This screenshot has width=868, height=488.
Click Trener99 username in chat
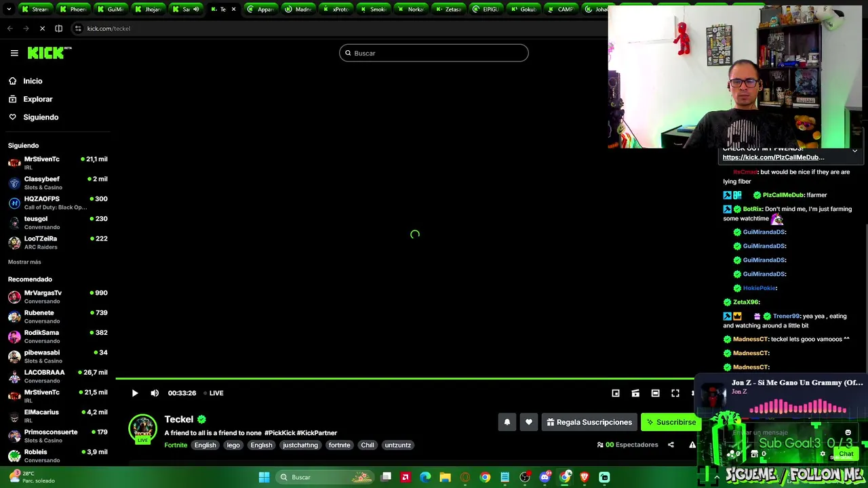coord(786,316)
